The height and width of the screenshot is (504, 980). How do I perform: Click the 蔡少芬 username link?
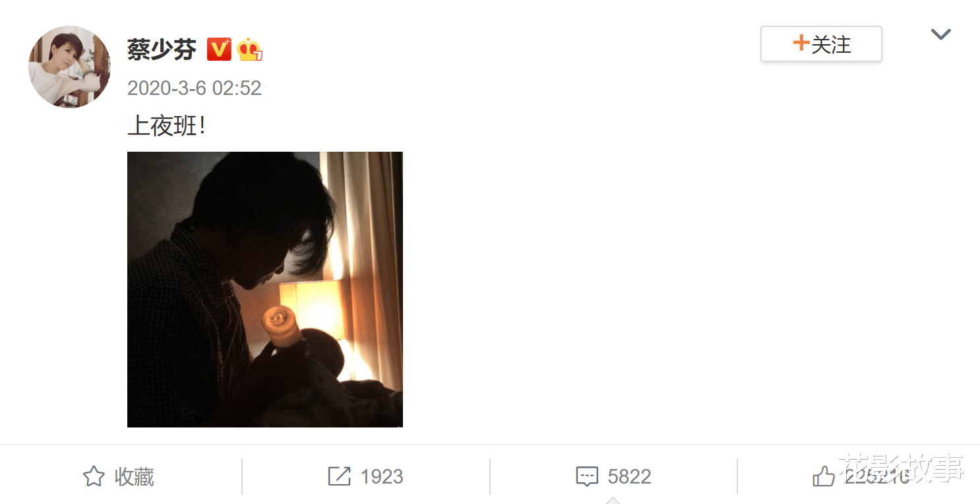pos(162,49)
